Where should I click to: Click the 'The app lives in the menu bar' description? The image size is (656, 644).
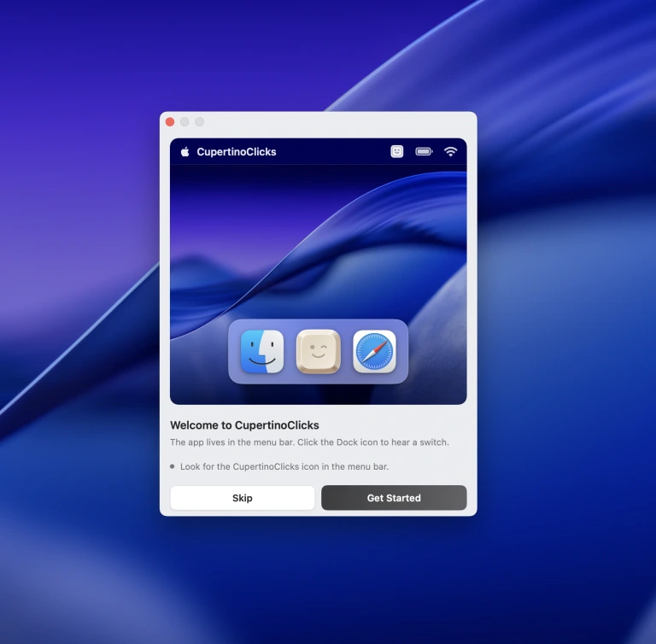[309, 442]
